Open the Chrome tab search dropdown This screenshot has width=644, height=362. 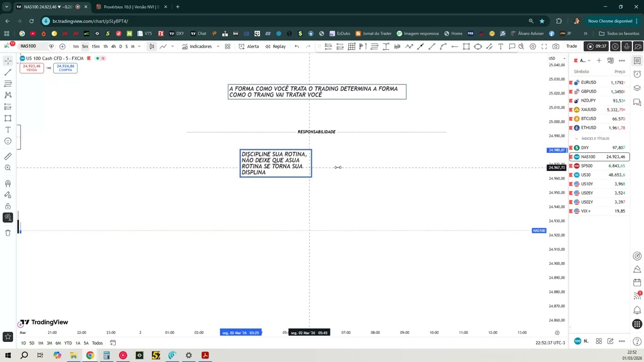coord(7,7)
